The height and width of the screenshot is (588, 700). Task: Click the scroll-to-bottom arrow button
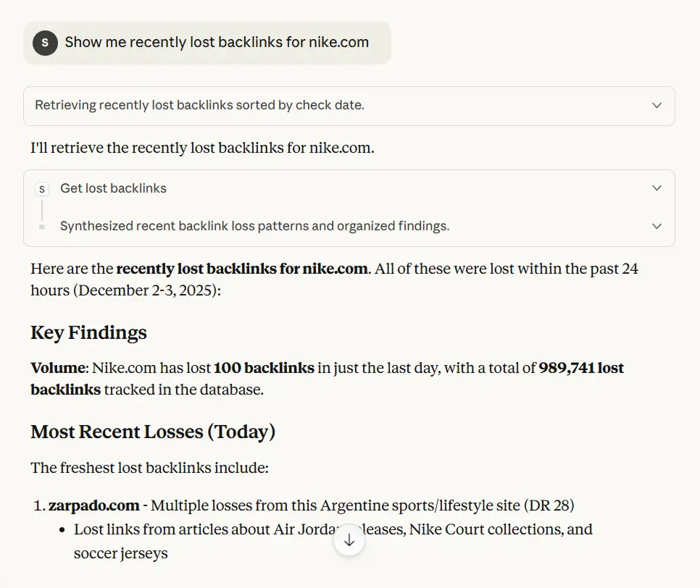coord(349,540)
